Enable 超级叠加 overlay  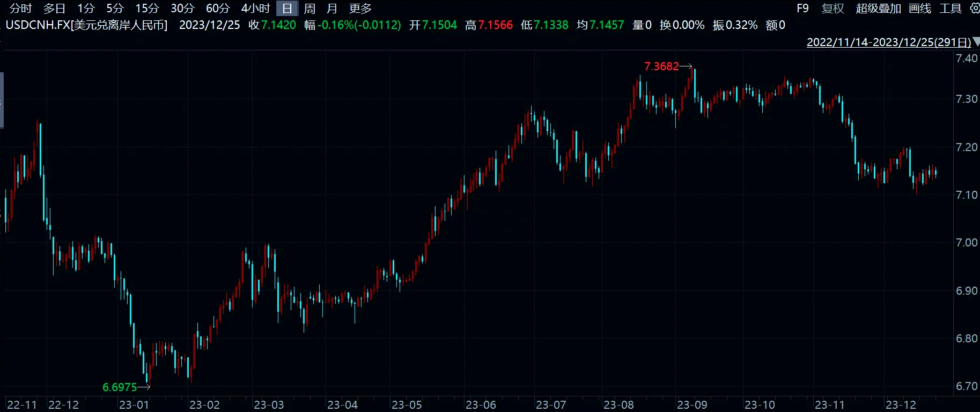[878, 9]
